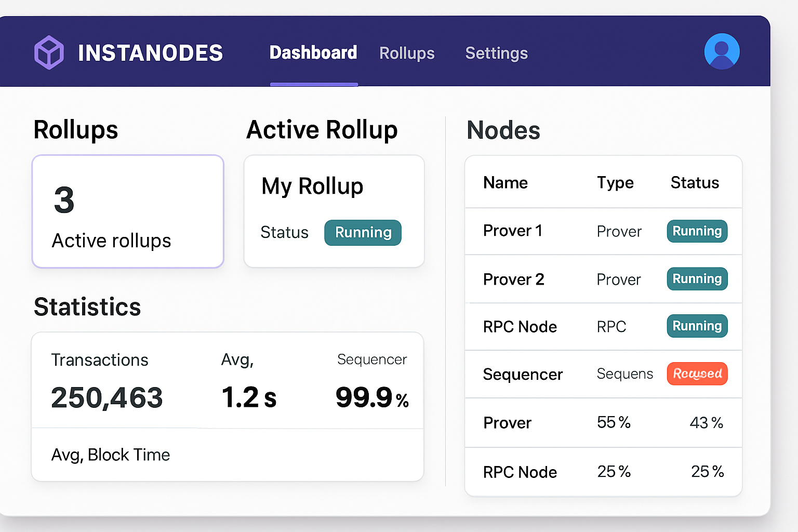This screenshot has height=532, width=798.
Task: Click the Prover 55% progress value
Action: click(x=614, y=422)
